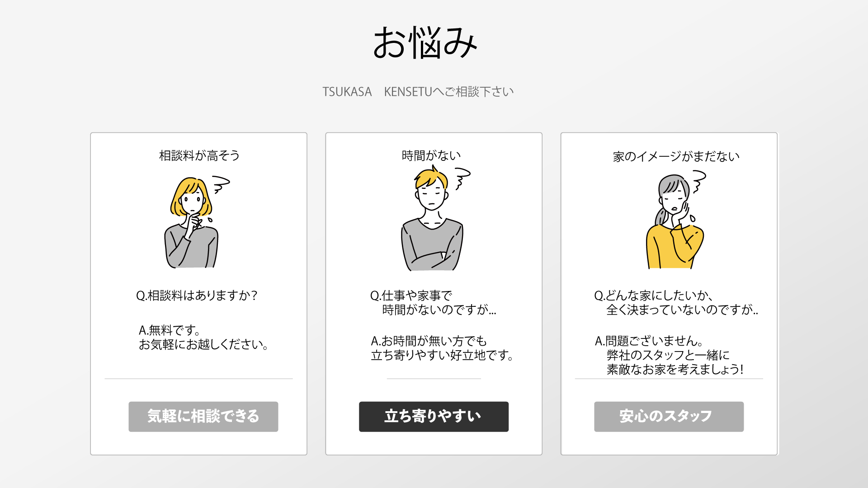868x488 pixels.
Task: Click the TSUKASA KENSETUへご相談下さい subtitle
Action: [418, 92]
